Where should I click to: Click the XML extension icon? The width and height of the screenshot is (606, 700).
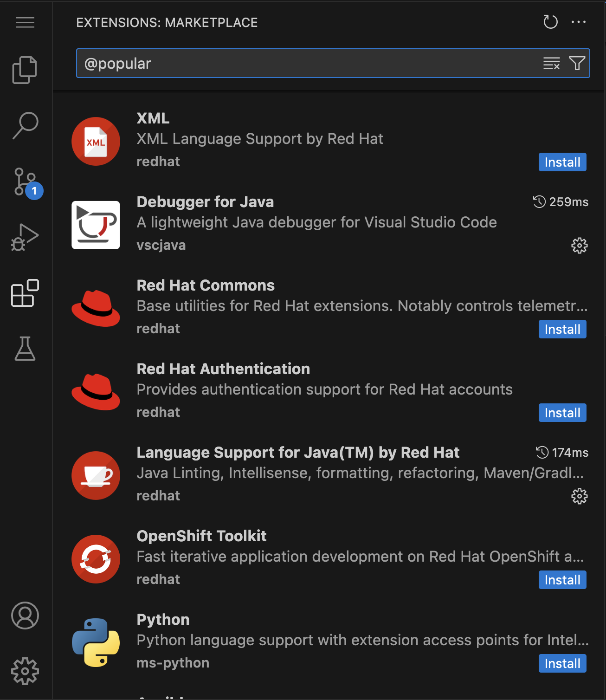coord(96,141)
